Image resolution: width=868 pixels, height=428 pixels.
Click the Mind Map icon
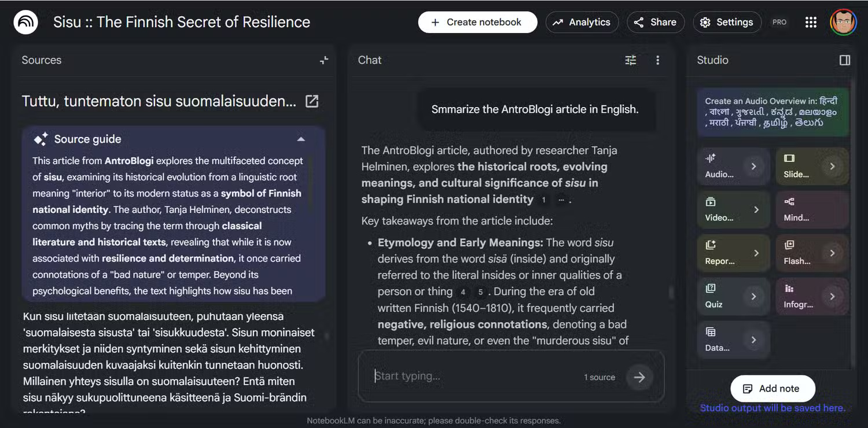789,202
